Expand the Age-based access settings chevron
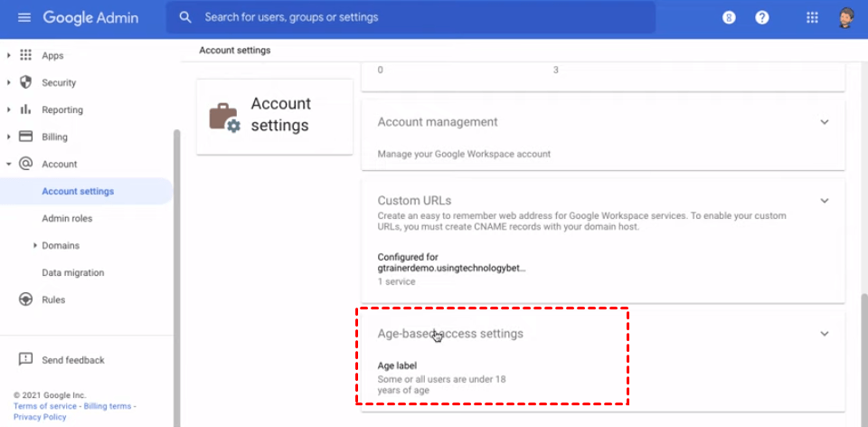 [x=825, y=334]
